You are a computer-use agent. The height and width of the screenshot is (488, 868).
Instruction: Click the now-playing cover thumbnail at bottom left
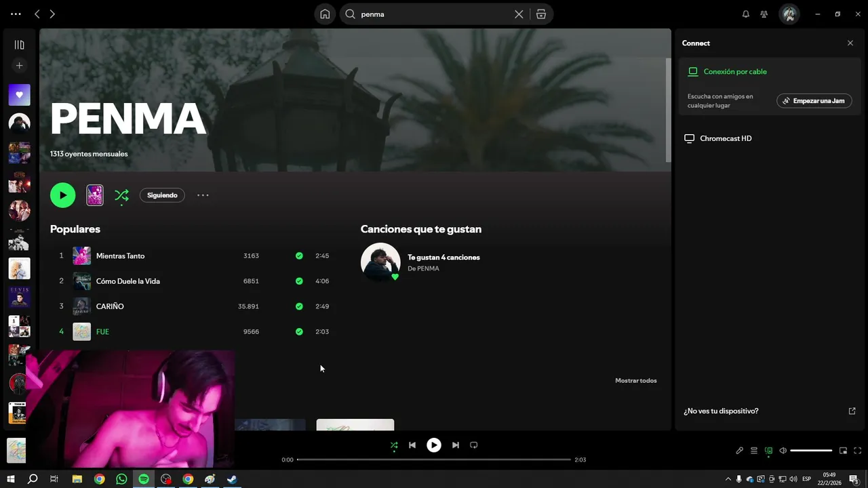click(x=16, y=451)
